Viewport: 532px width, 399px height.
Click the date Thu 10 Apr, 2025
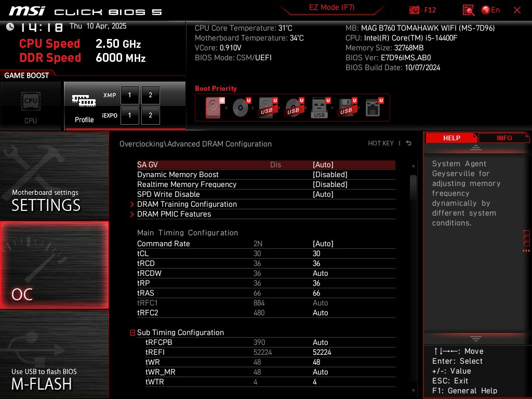pyautogui.click(x=98, y=26)
